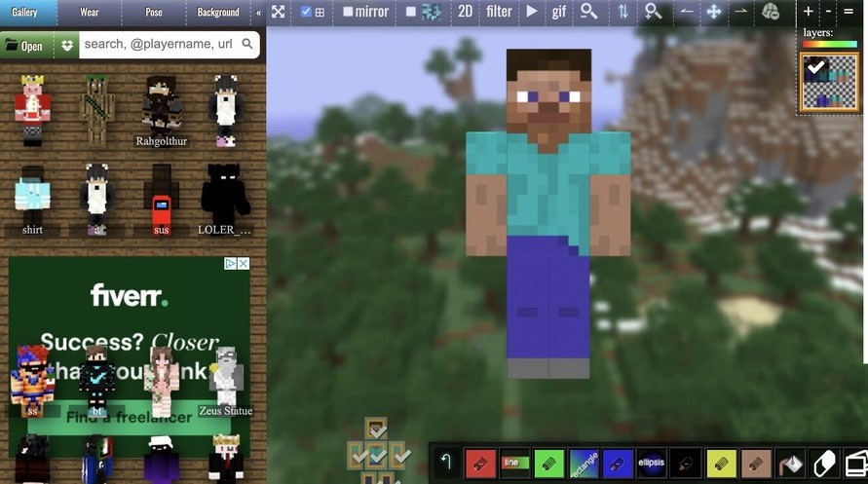
Task: Open the Background tab
Action: (218, 12)
